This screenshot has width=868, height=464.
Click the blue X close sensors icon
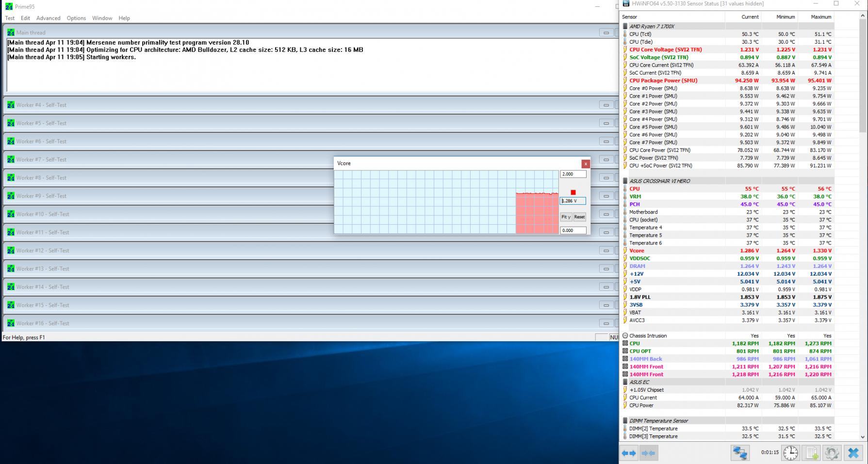(853, 453)
